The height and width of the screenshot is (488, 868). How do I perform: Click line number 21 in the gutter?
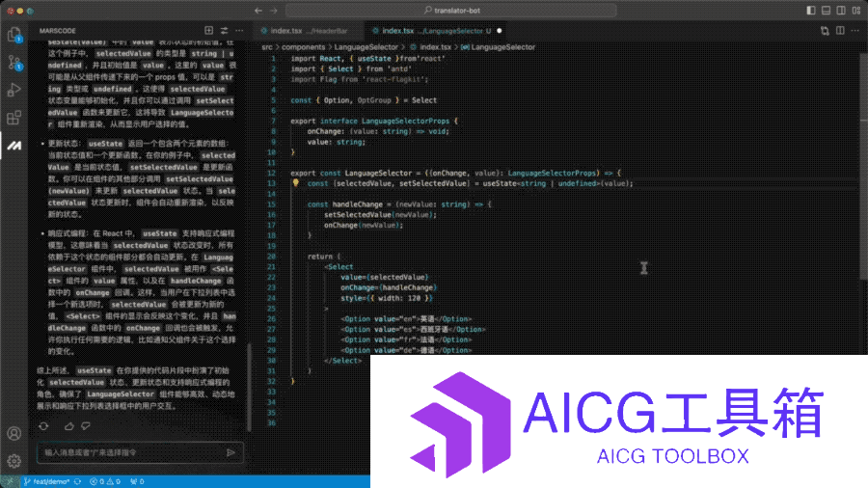(271, 267)
